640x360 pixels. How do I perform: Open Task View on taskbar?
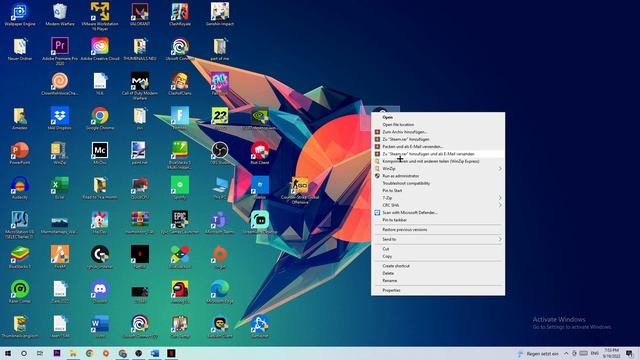40,353
